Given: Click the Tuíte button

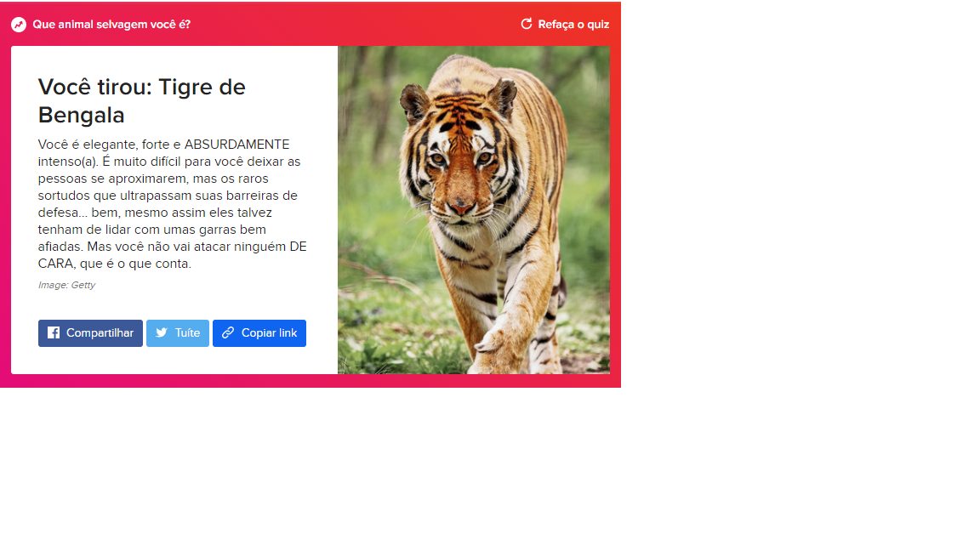Looking at the screenshot, I should tap(178, 333).
